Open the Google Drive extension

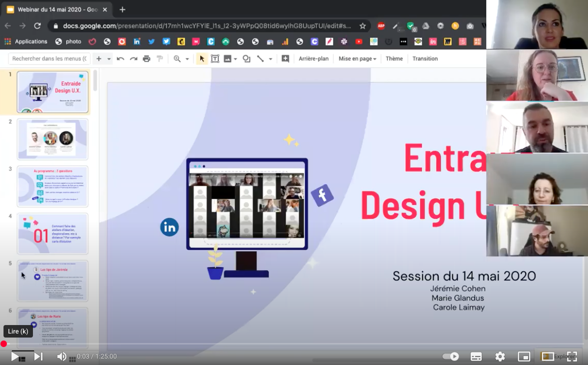coord(426,26)
